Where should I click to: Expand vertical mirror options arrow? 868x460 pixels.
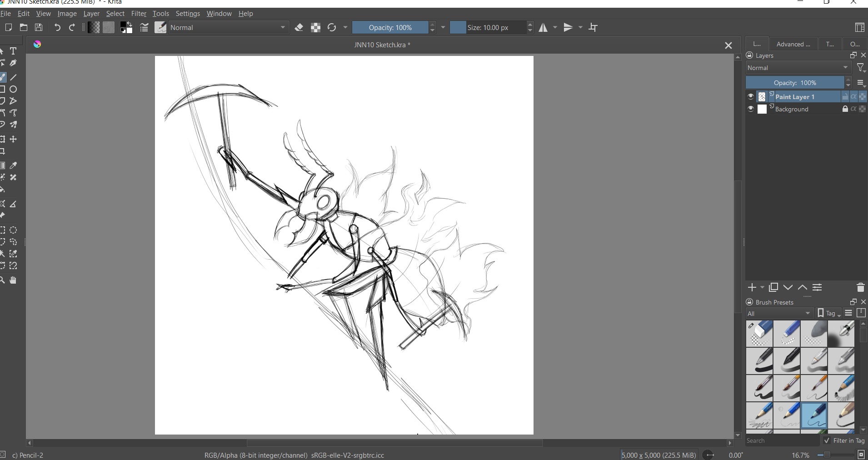(580, 28)
